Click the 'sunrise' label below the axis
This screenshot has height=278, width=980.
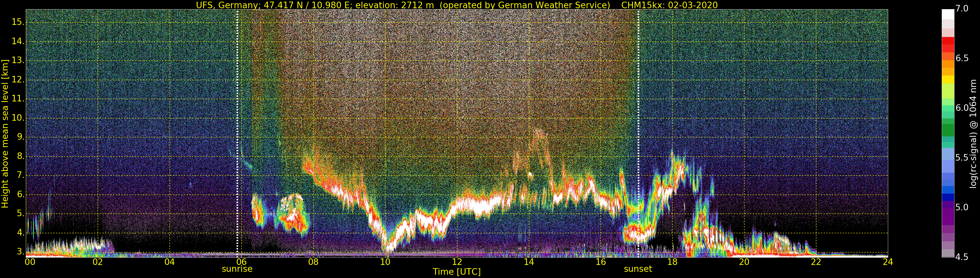tap(237, 269)
